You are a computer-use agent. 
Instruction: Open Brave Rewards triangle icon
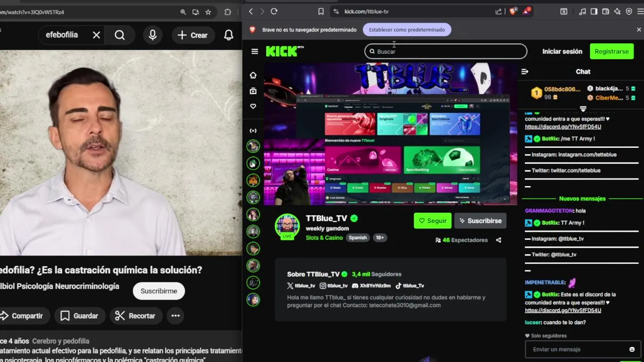pyautogui.click(x=526, y=11)
